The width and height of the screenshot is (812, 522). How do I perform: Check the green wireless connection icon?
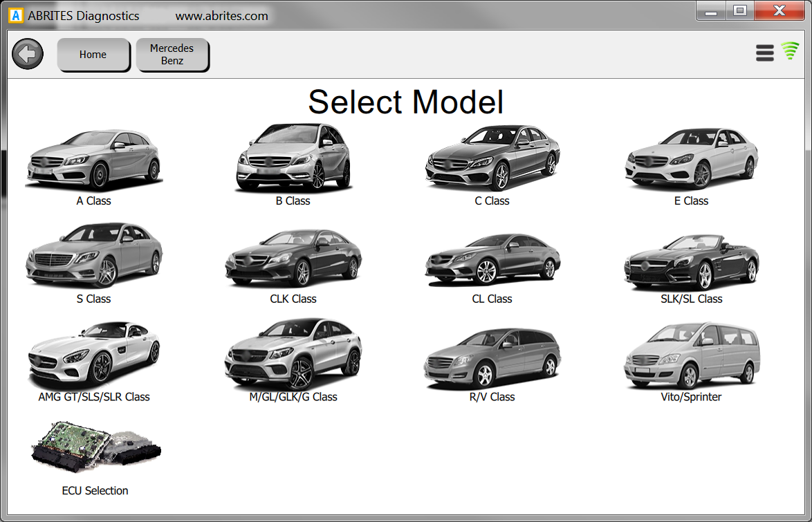791,50
